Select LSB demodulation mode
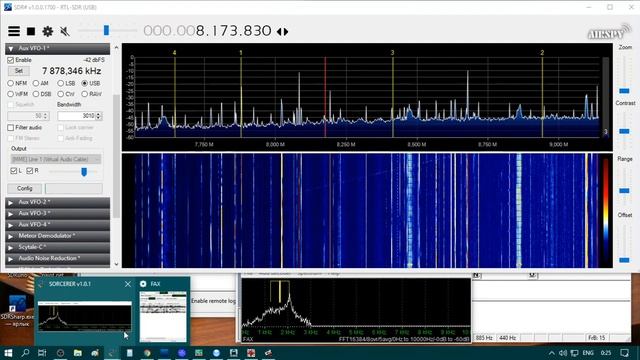This screenshot has width=640, height=360. coord(60,83)
